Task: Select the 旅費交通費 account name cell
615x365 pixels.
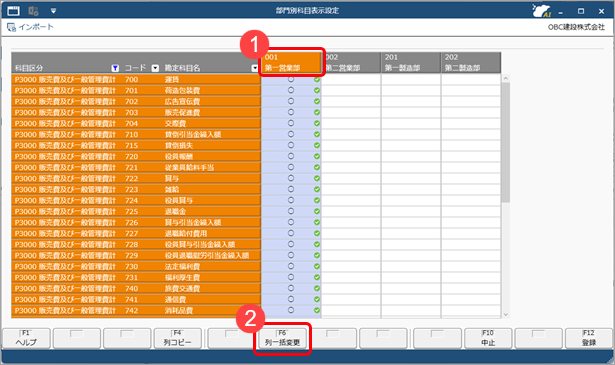Action: 182,289
